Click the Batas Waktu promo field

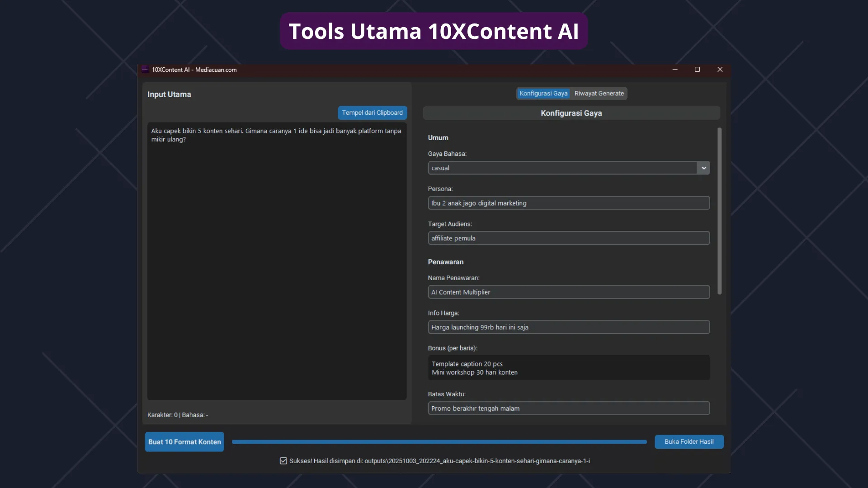coord(568,408)
